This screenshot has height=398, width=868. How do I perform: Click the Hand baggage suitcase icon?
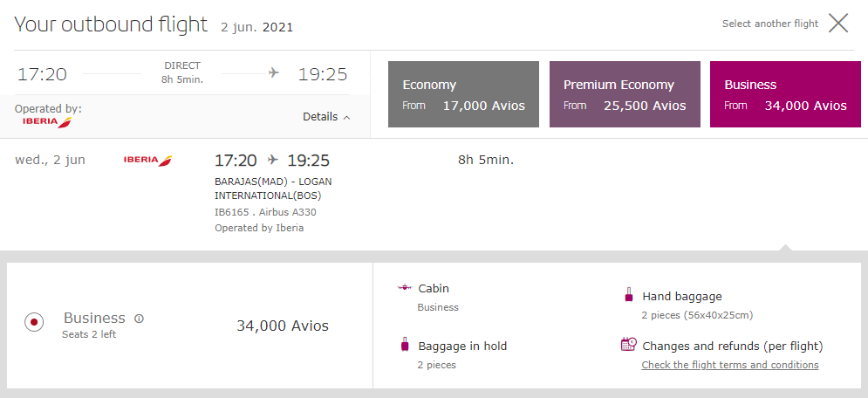click(x=628, y=294)
